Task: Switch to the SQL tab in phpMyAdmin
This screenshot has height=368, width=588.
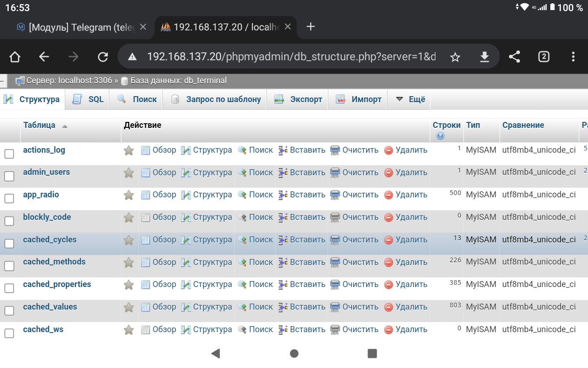Action: point(87,99)
